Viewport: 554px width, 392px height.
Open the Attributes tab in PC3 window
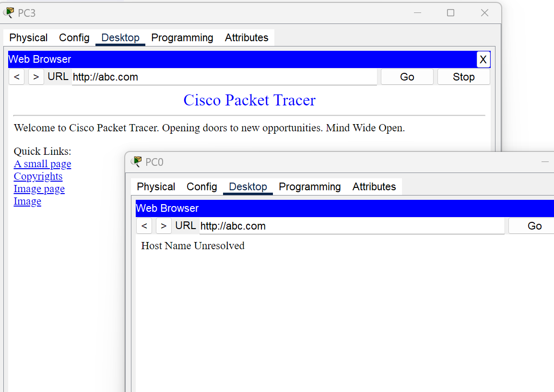(247, 37)
